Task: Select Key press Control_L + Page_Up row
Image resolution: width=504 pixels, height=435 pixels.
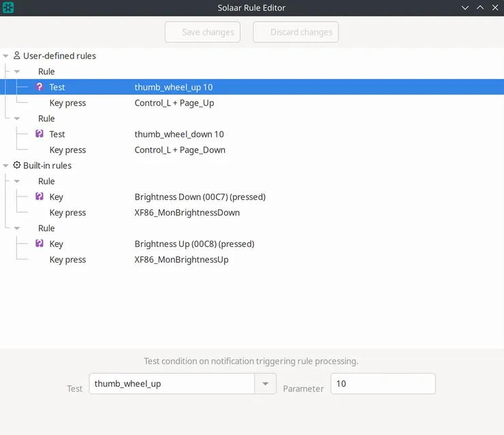Action: coord(252,103)
